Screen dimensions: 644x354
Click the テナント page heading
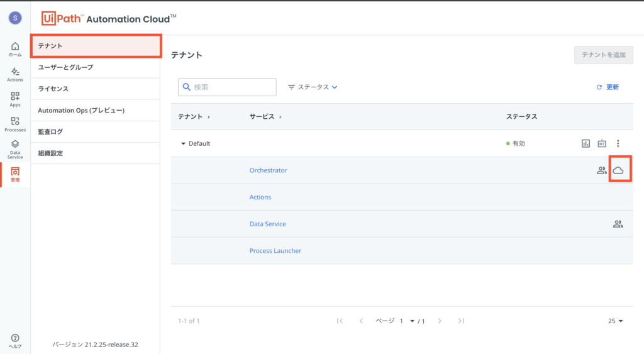point(187,55)
